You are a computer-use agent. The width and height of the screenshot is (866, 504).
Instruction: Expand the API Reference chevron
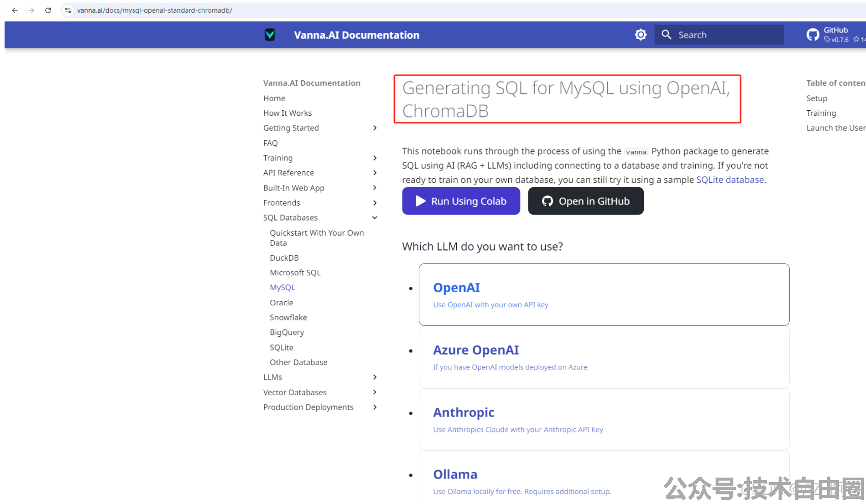[x=375, y=173]
